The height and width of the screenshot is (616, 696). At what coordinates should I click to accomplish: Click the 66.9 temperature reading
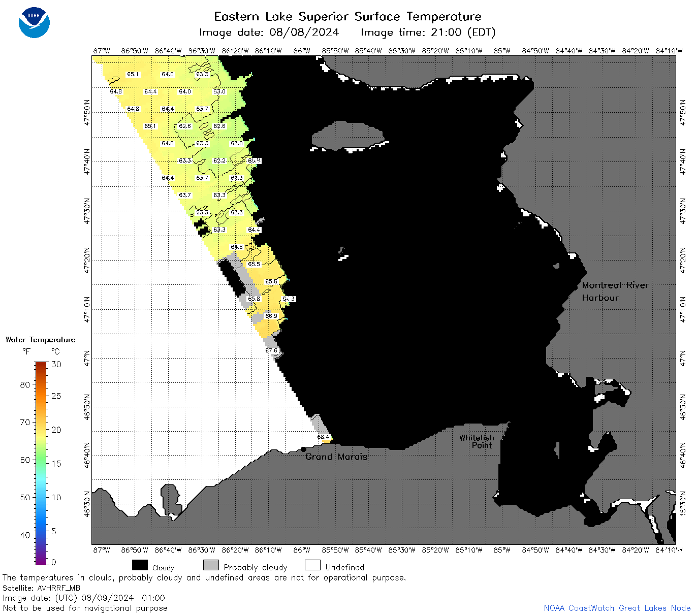(x=271, y=316)
